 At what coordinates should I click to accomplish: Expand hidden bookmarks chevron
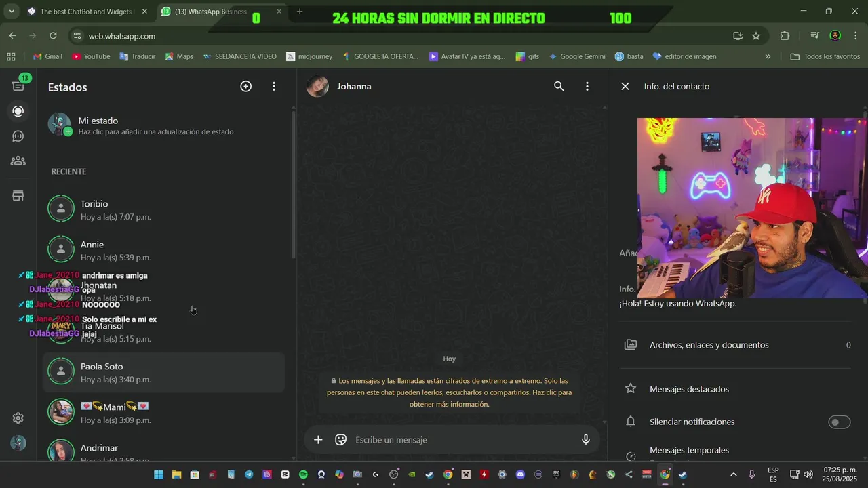[x=768, y=56]
